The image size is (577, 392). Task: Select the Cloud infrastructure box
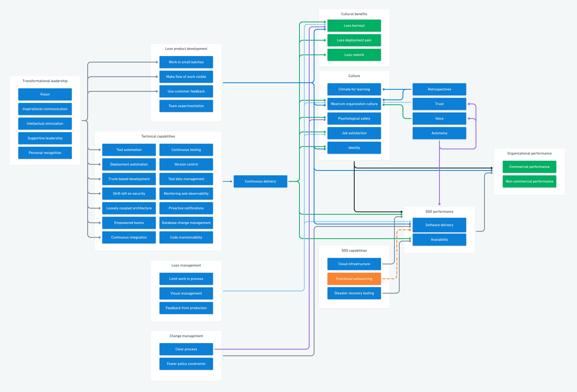[x=354, y=264]
